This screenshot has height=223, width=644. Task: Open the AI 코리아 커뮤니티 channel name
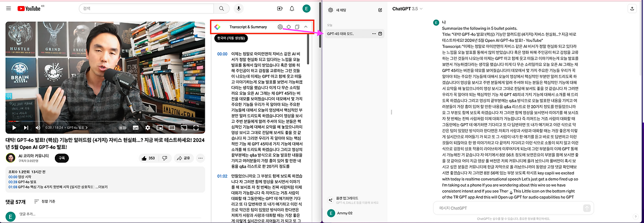[33, 155]
